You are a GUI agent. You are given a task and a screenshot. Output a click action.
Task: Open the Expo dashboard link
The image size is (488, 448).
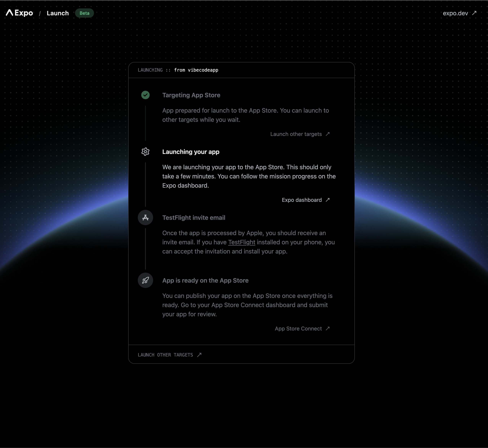pyautogui.click(x=302, y=200)
